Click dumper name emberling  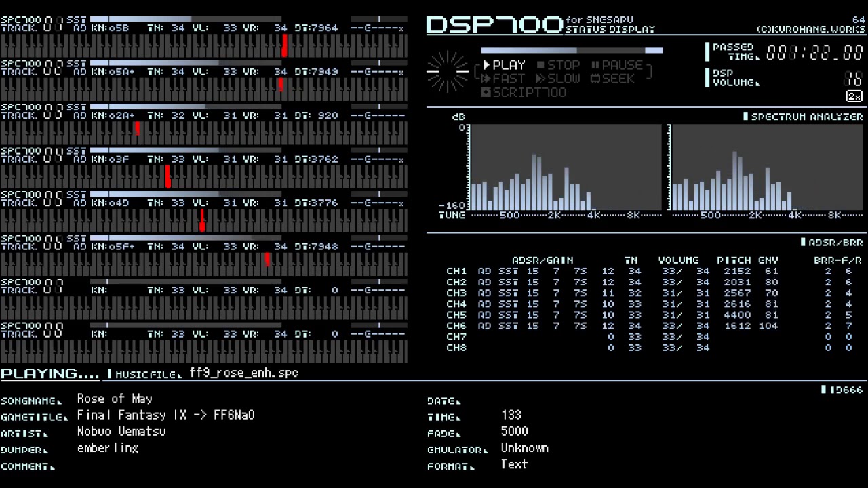(x=108, y=448)
